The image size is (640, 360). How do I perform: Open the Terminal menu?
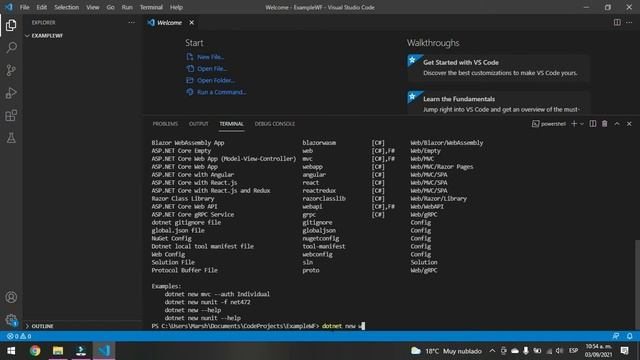click(x=151, y=7)
